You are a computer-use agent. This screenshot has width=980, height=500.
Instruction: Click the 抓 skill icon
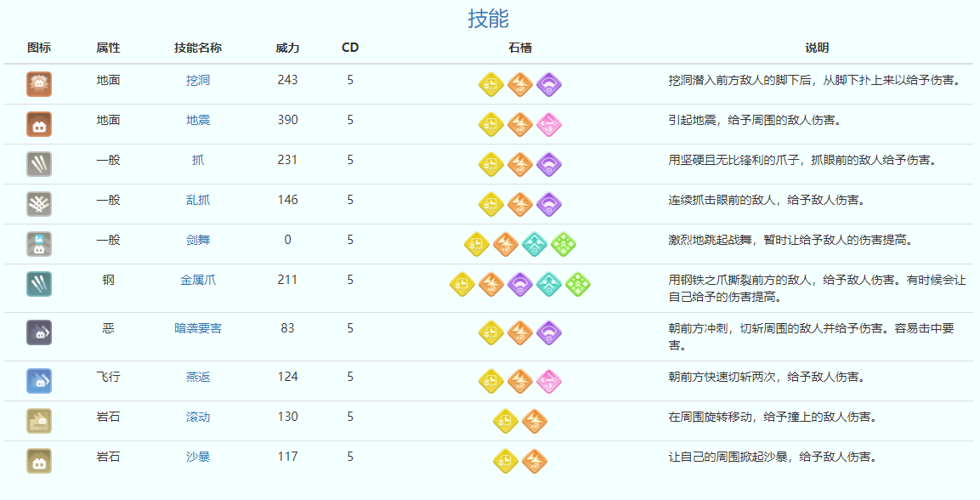[x=39, y=164]
